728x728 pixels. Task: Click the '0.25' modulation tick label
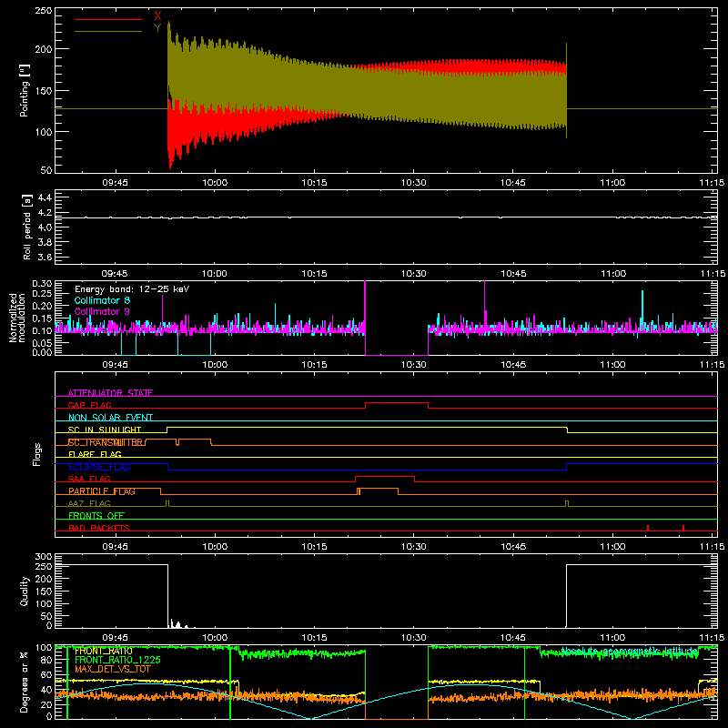42,293
